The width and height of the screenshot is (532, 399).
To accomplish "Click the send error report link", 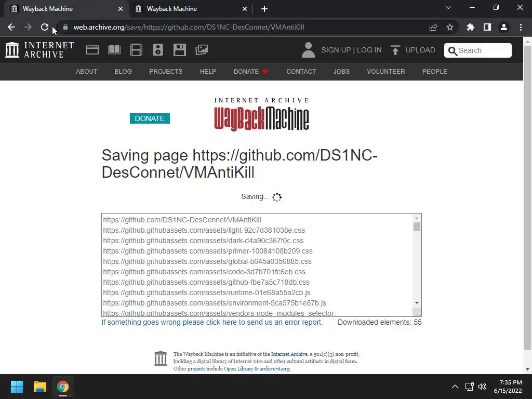I will click(x=212, y=322).
